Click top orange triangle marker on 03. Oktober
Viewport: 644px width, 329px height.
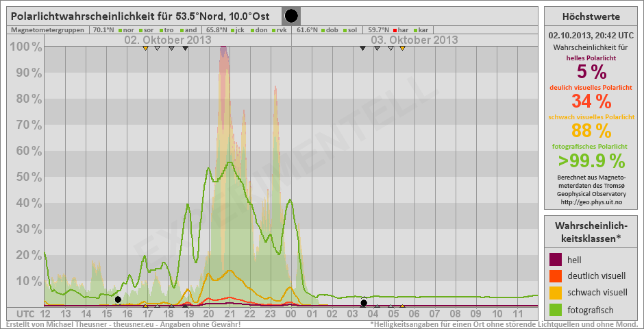[x=402, y=48]
